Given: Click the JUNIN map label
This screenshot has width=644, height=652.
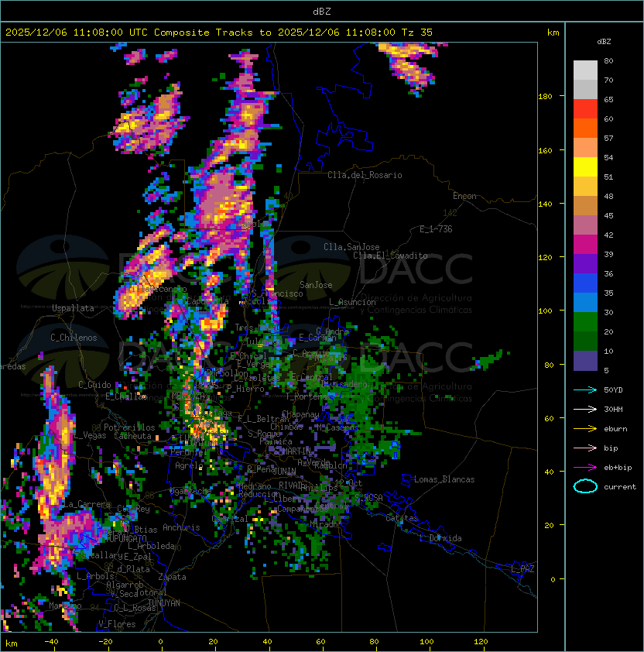Looking at the screenshot, I should click(x=284, y=471).
